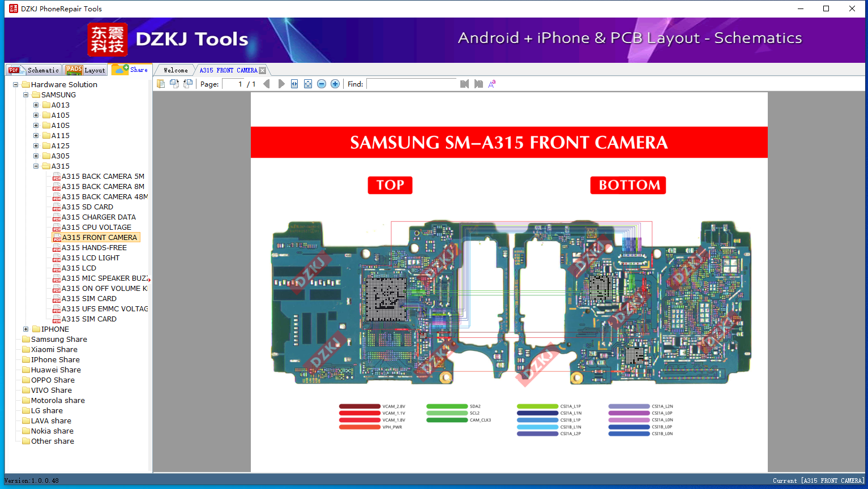The width and height of the screenshot is (868, 489).
Task: Click the TOP board view label
Action: [x=390, y=185]
